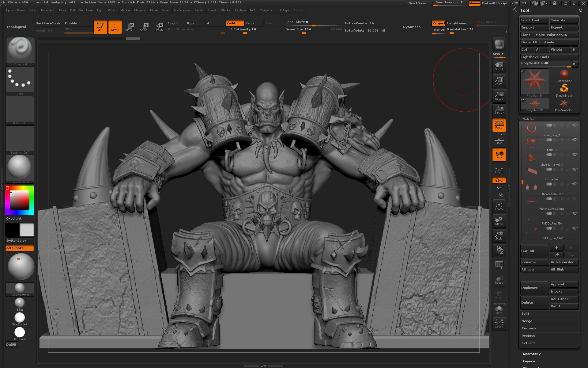Open the Transform menu
588x368 pixels.
pos(267,10)
